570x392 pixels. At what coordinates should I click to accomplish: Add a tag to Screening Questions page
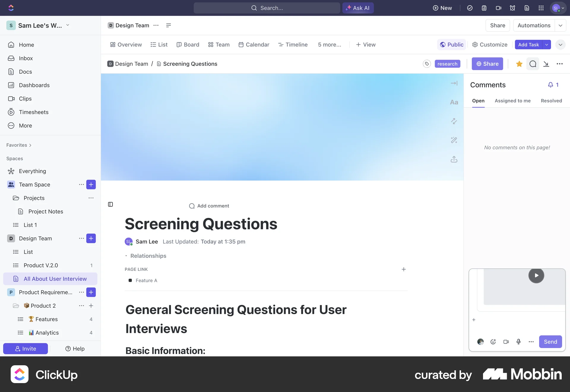pos(427,64)
